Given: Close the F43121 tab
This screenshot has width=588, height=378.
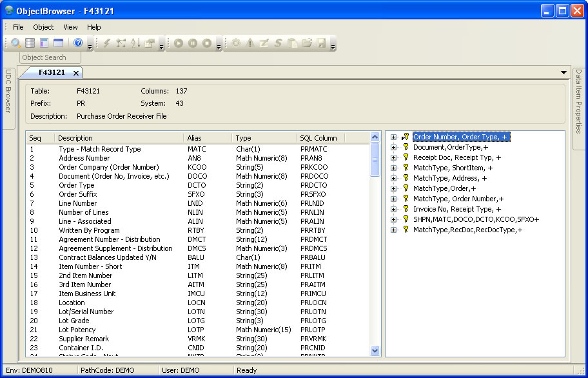Looking at the screenshot, I should pos(76,73).
